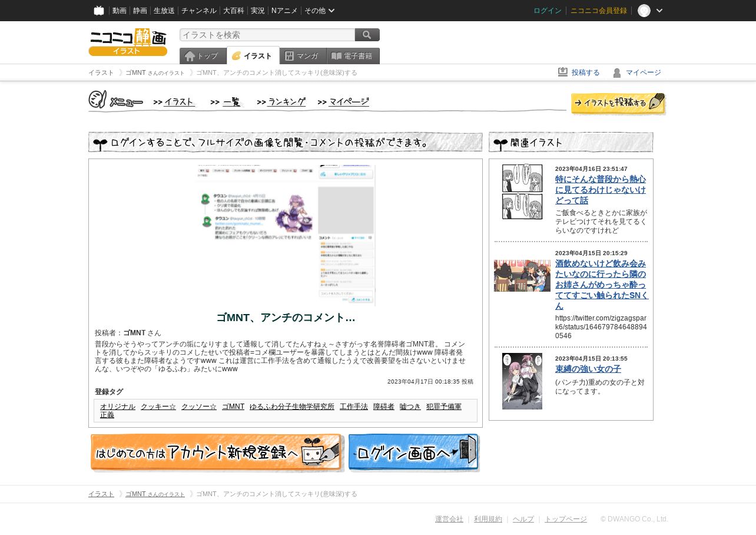Image resolution: width=756 pixels, height=535 pixels.
Task: Click the 犯罪予備軍 tag
Action: [444, 407]
